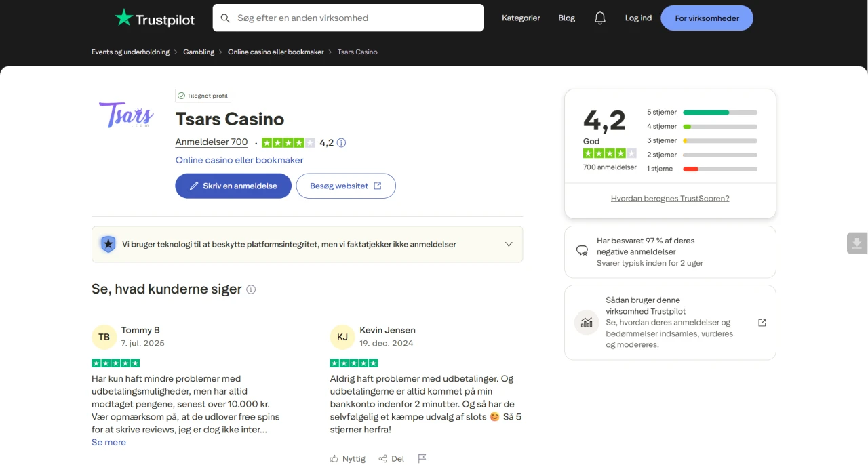Click the Tilegnet profil badge
The height and width of the screenshot is (465, 868).
[202, 96]
